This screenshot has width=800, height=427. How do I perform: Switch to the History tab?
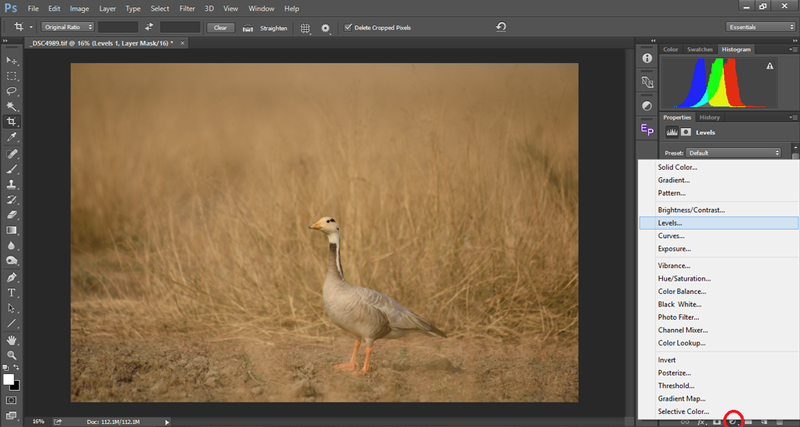pos(709,117)
